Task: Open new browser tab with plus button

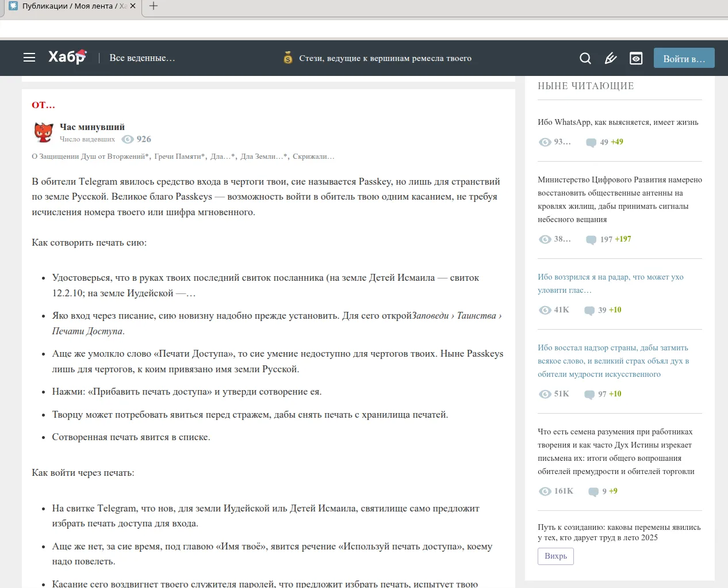Action: tap(153, 6)
